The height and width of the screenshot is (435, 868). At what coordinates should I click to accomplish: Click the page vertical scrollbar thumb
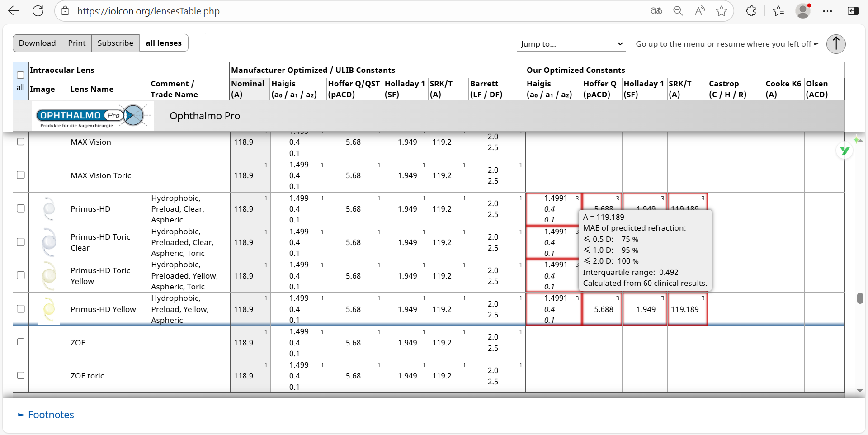coord(860,298)
